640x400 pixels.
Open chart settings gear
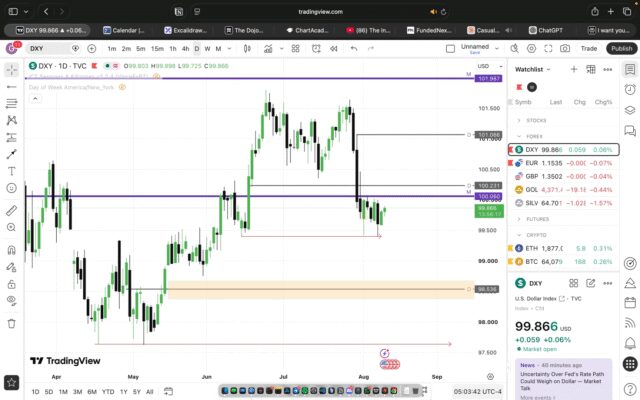pyautogui.click(x=531, y=49)
